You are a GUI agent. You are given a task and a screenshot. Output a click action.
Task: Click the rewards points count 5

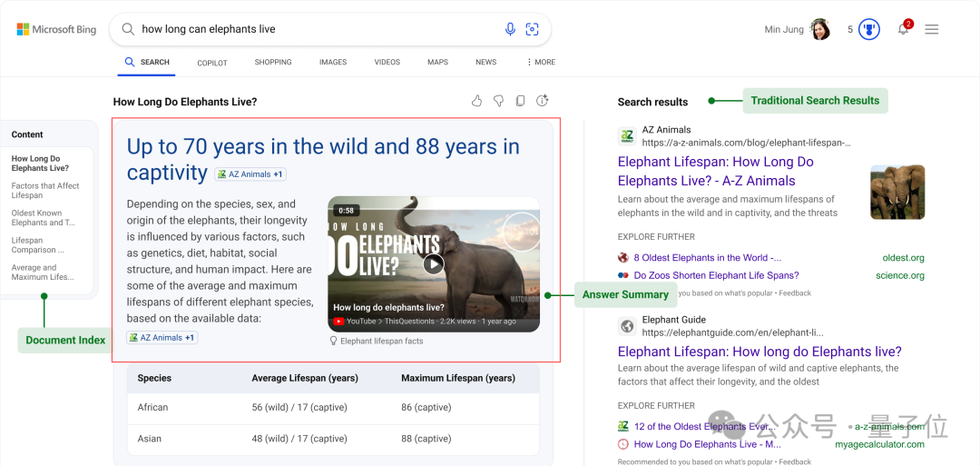(x=850, y=29)
